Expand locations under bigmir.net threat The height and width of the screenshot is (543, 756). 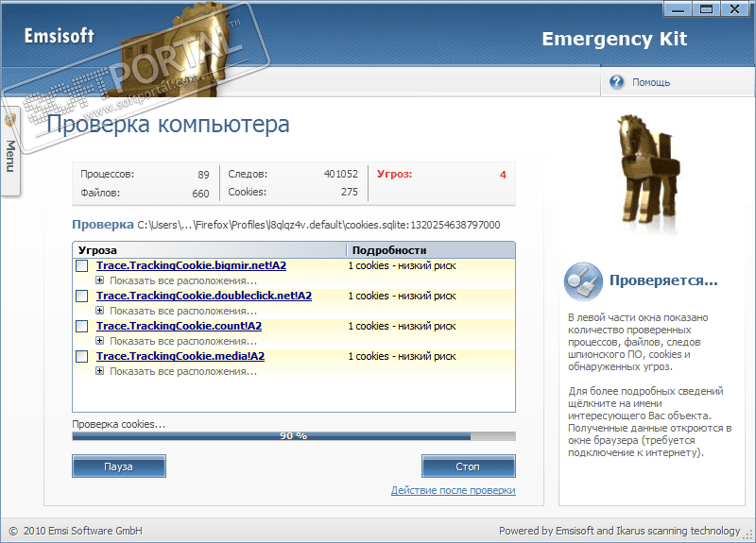coord(99,280)
